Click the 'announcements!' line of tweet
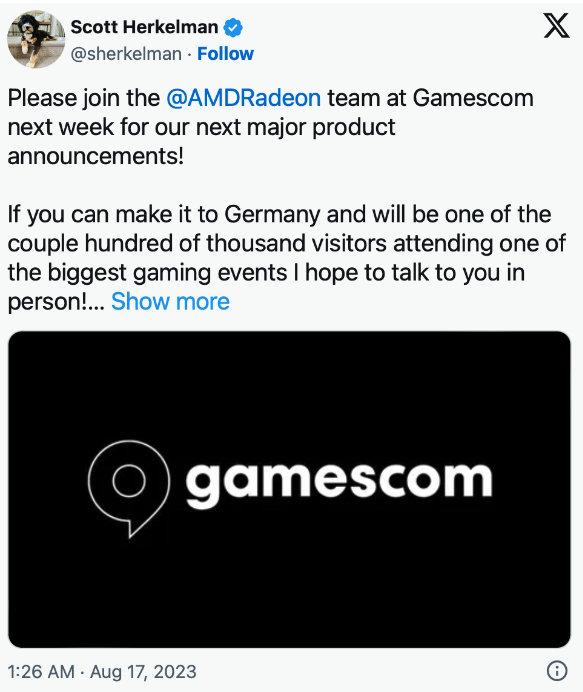Screen dimensions: 583x692 96,156
